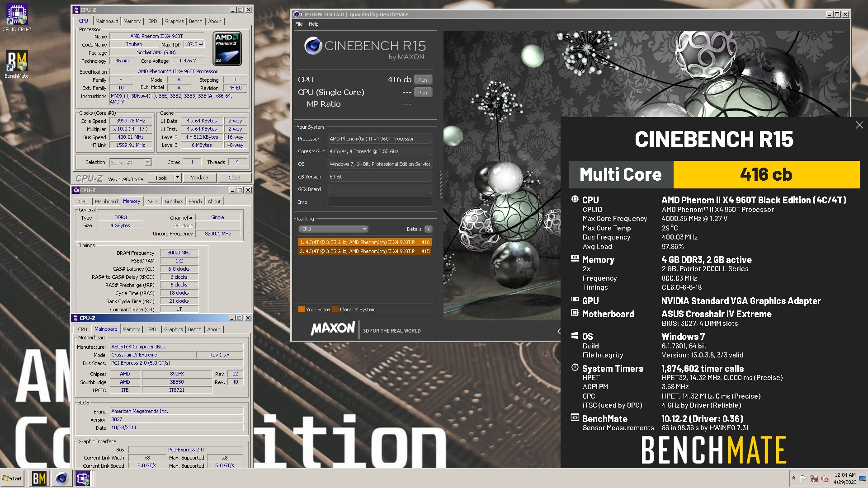Click the Info input field in Cinebench

(x=380, y=202)
